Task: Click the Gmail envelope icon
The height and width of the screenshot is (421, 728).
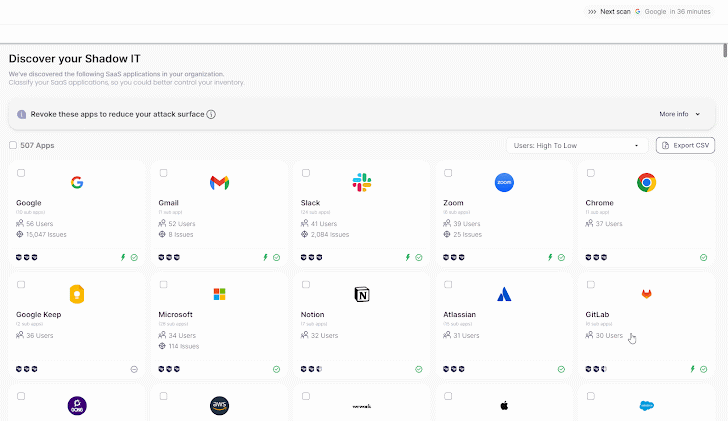Action: point(220,182)
